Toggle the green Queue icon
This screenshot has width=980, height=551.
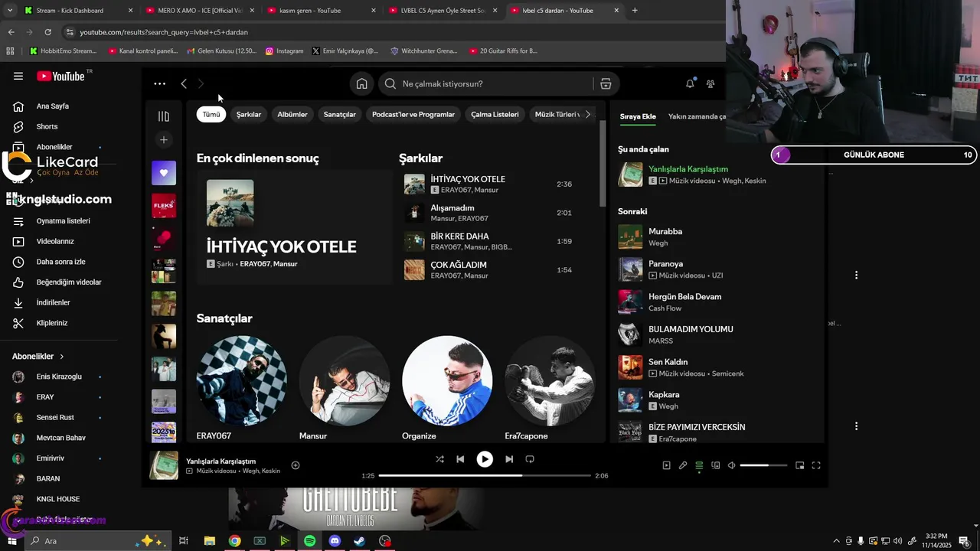pos(699,465)
